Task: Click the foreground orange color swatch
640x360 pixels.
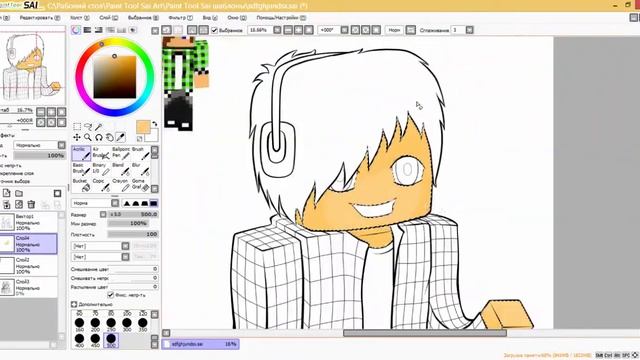Action: coord(143,127)
